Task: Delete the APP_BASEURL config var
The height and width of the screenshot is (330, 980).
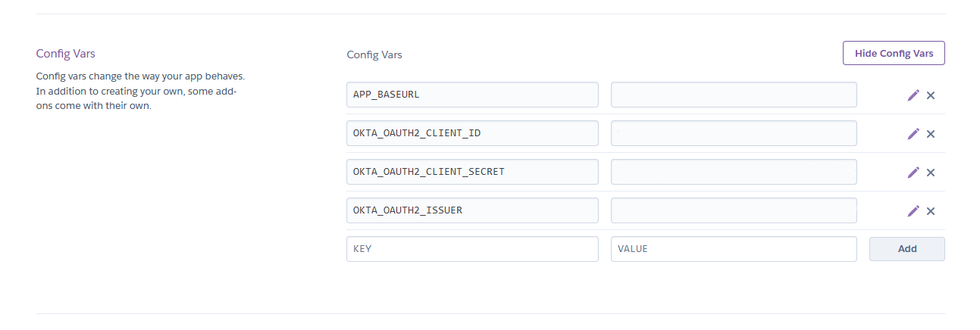Action: pyautogui.click(x=931, y=95)
